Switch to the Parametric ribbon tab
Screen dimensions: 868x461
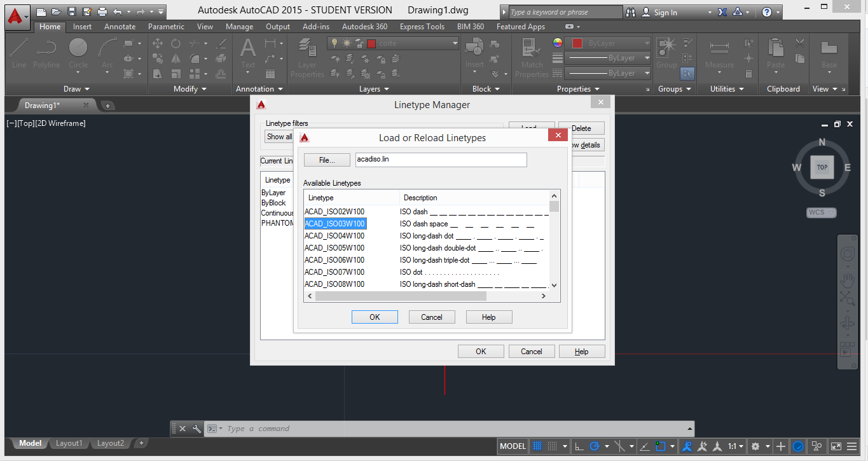point(166,27)
